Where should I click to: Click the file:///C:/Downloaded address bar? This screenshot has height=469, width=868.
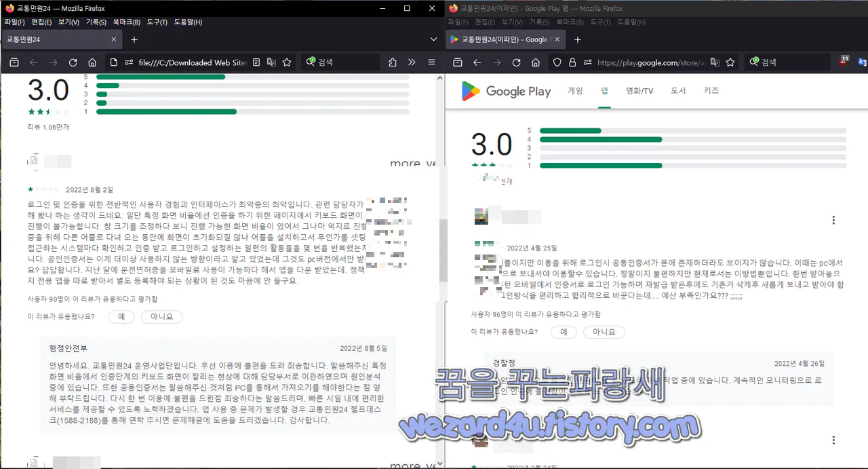tap(192, 62)
